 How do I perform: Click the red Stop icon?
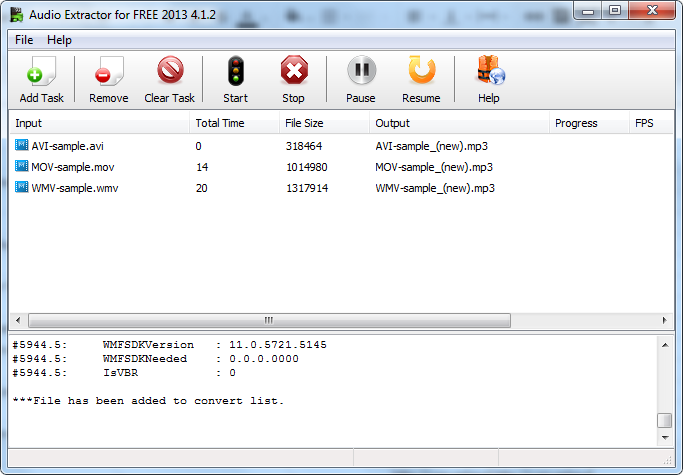[x=294, y=70]
